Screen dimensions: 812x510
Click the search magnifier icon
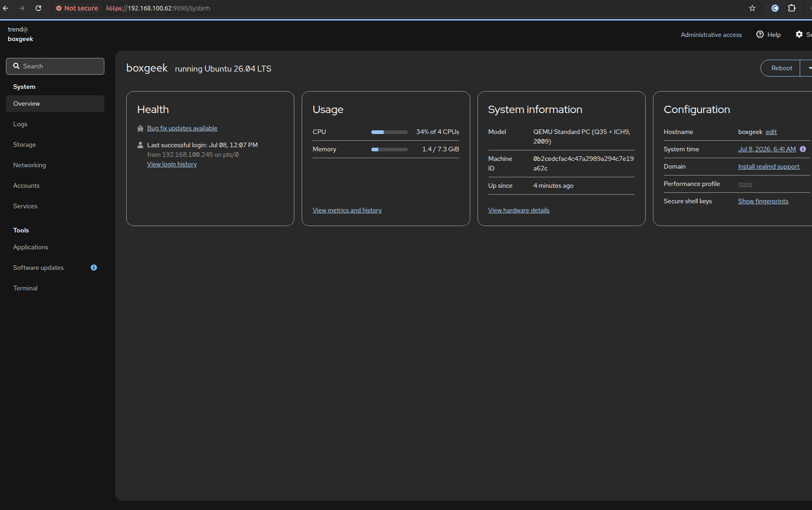pyautogui.click(x=16, y=66)
